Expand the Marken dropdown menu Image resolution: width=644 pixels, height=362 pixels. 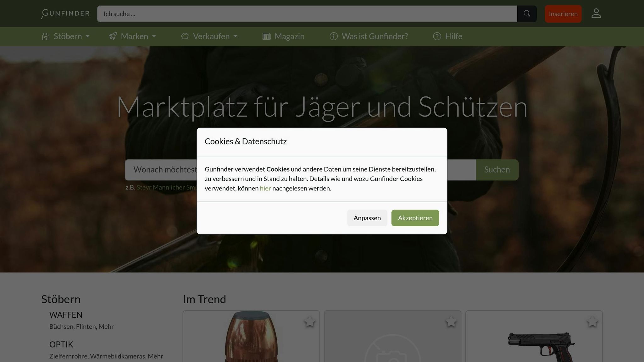pos(132,36)
